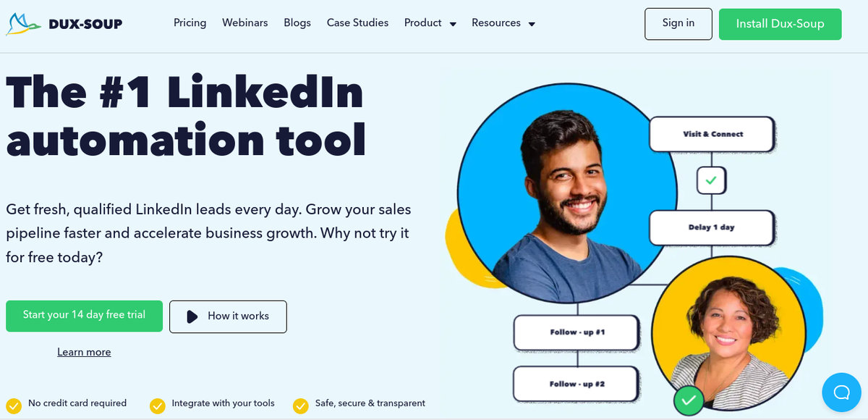Click the Dux-Soup bird logo
Viewport: 868px width, 420px height.
[x=22, y=24]
